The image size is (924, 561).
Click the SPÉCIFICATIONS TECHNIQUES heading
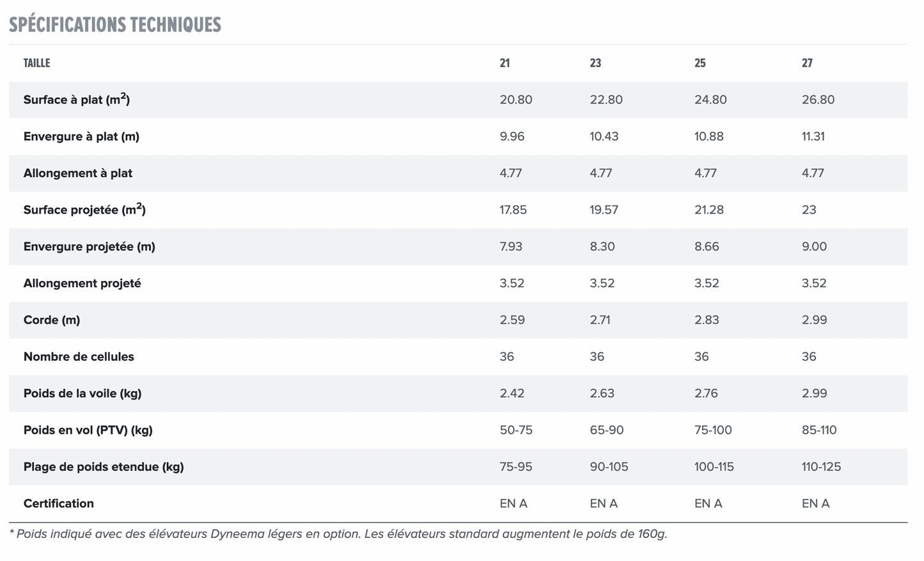click(115, 25)
